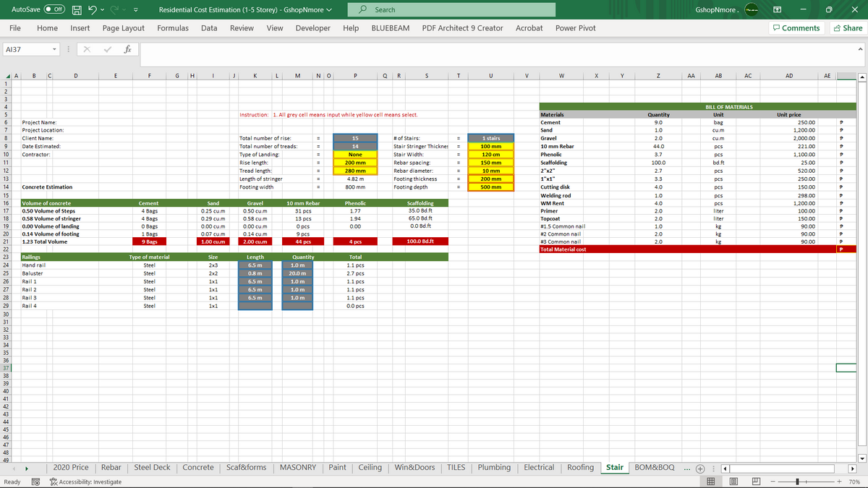Click the Cancel entry X icon

pos(85,50)
